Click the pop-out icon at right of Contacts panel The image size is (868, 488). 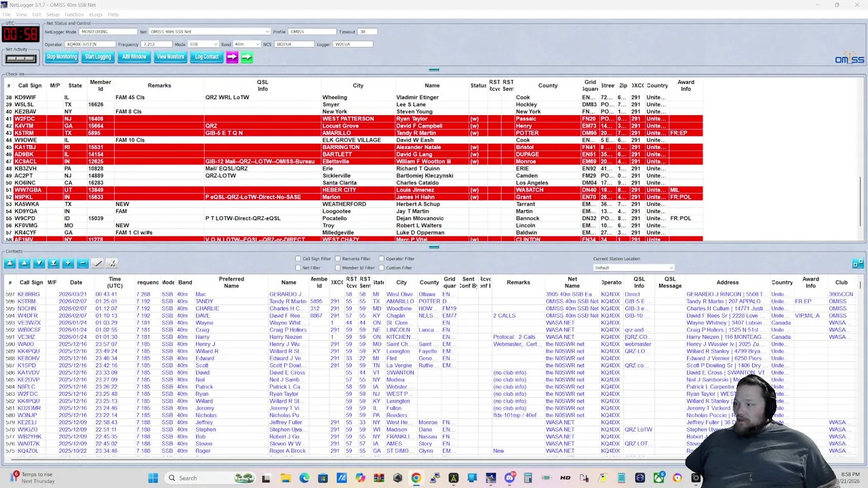point(858,264)
